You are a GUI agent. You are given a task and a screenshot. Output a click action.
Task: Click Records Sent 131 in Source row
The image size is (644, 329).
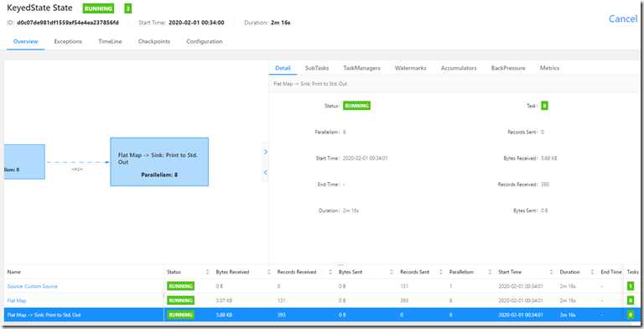click(x=404, y=286)
